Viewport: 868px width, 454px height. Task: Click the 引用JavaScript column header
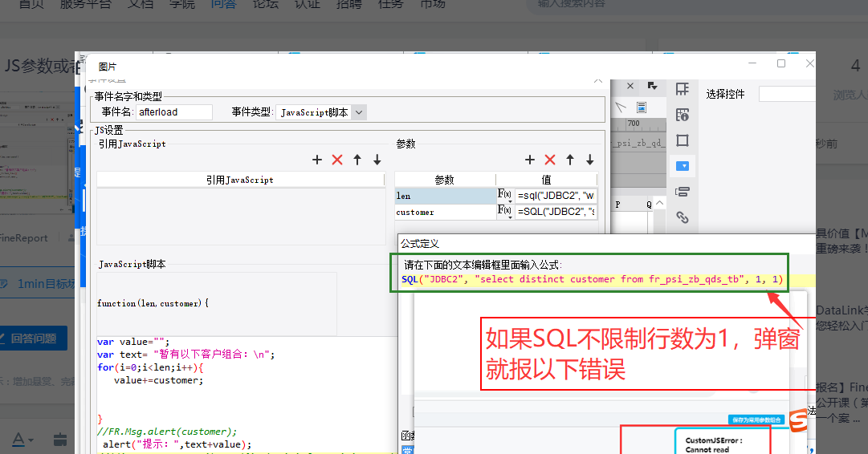tap(240, 180)
